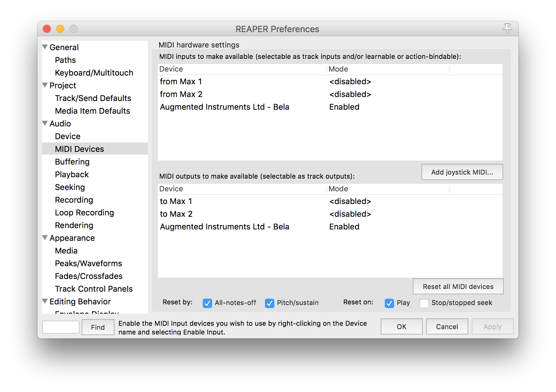The image size is (556, 392).
Task: Click Device column header in inputs list
Action: pyautogui.click(x=242, y=69)
